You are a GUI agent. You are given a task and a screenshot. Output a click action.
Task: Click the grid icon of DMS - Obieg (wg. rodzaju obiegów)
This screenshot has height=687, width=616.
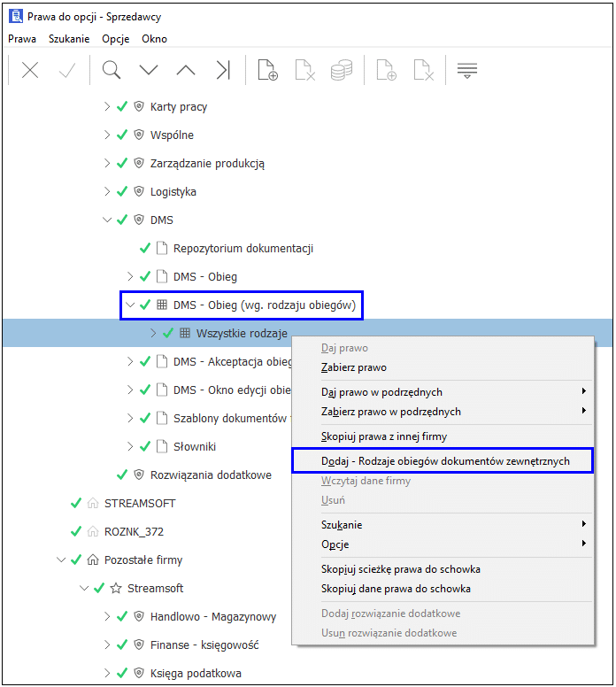pos(162,305)
